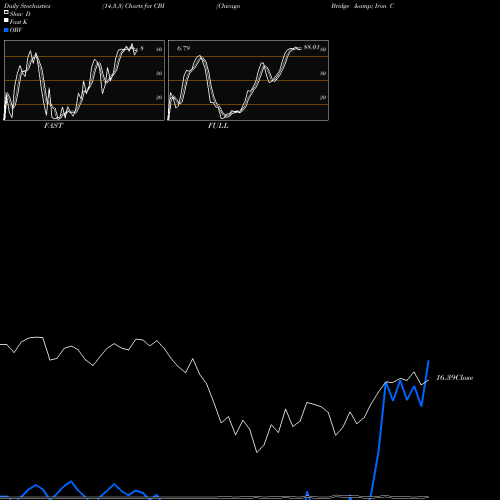Click the Fast K legend swatch
This screenshot has width=500, height=500.
(6, 21)
